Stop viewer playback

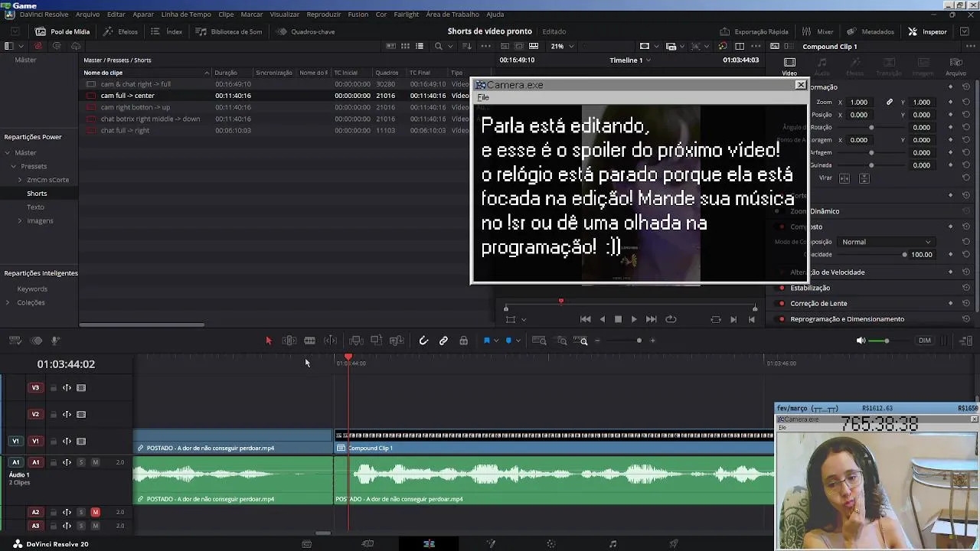[618, 319]
